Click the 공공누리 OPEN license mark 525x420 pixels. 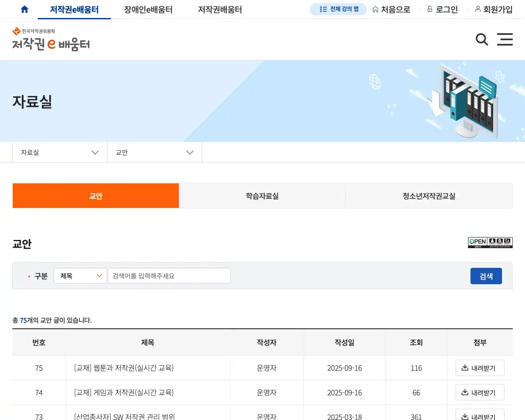pos(490,242)
